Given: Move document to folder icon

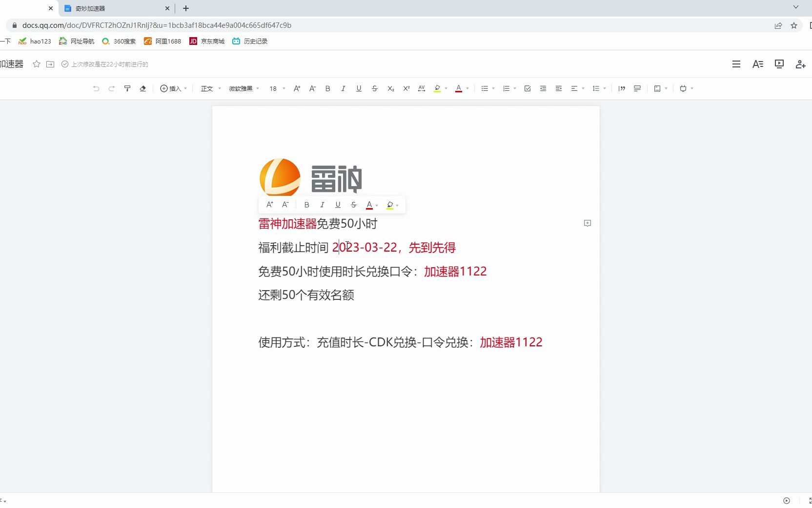Looking at the screenshot, I should [x=50, y=64].
